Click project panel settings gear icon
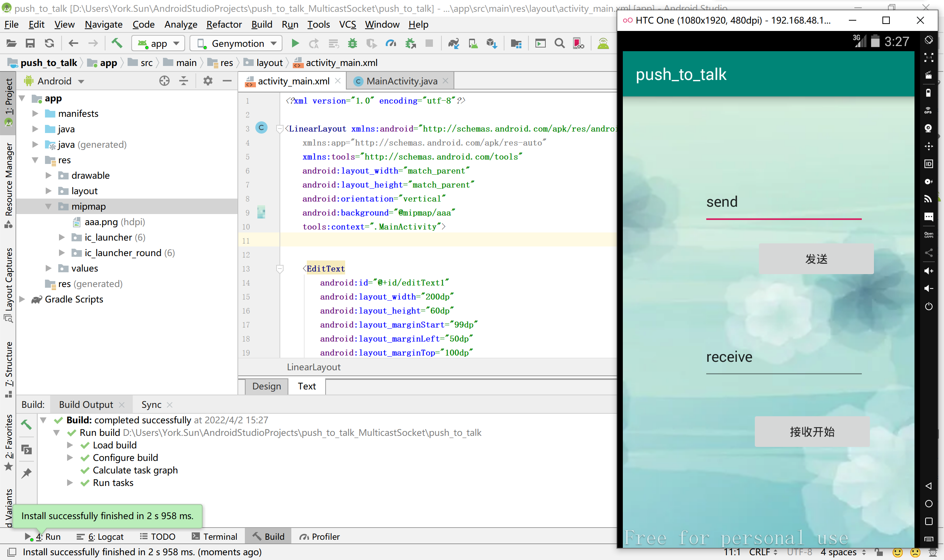Viewport: 944px width, 560px height. 208,81
